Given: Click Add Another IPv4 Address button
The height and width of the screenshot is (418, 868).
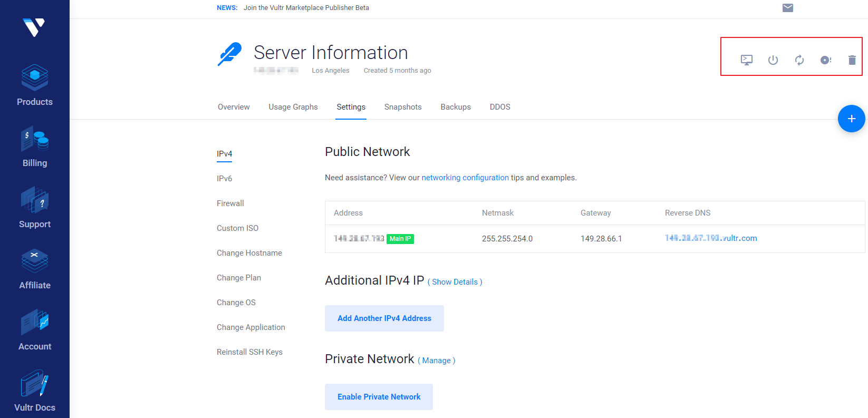Looking at the screenshot, I should coord(384,318).
